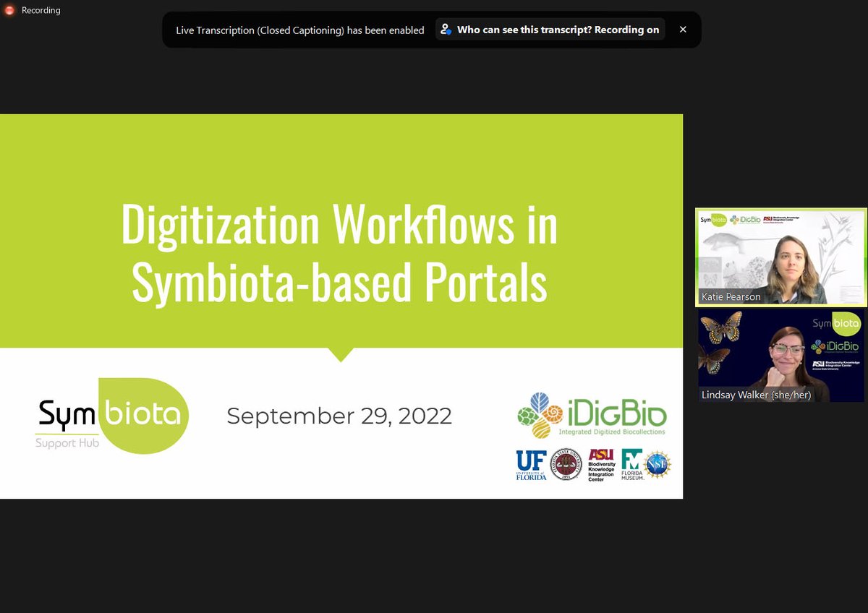This screenshot has height=613, width=868.
Task: Click the Florida State University seal
Action: coord(566,465)
